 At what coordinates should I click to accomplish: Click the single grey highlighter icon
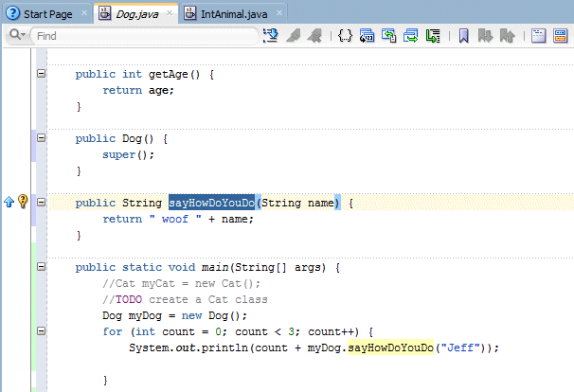coord(294,36)
